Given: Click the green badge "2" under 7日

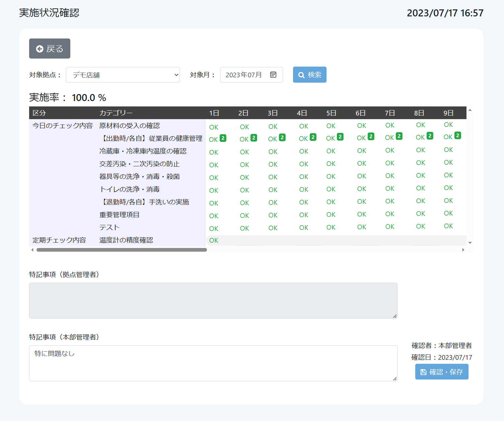Looking at the screenshot, I should 399,136.
